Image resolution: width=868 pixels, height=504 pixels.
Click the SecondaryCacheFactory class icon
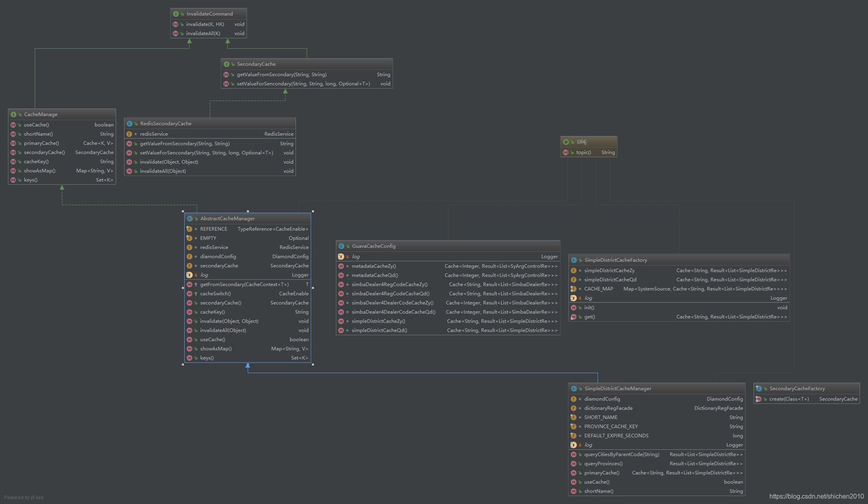coord(759,389)
